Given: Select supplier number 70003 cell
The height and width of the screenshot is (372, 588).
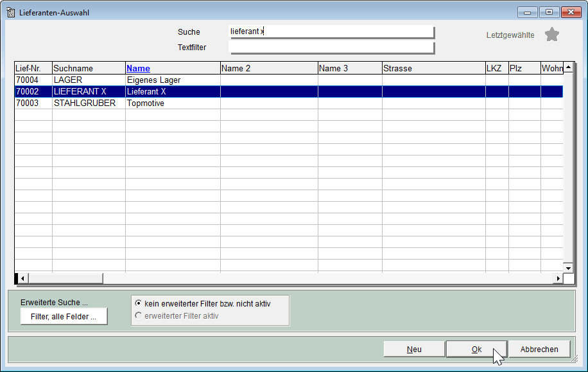Looking at the screenshot, I should (33, 103).
